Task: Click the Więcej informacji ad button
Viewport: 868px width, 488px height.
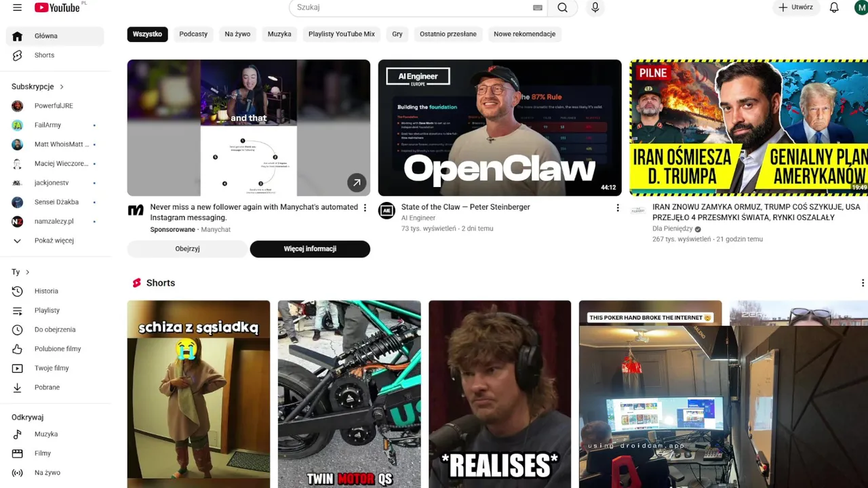Action: click(310, 249)
